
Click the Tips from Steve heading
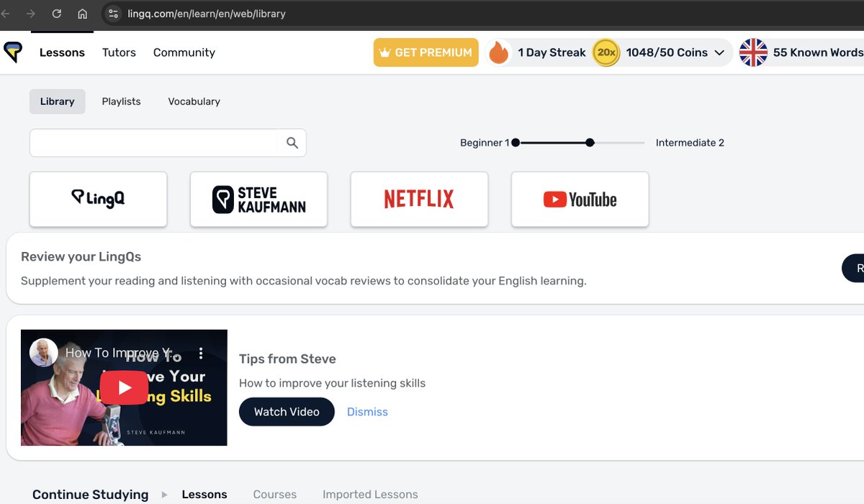click(287, 359)
